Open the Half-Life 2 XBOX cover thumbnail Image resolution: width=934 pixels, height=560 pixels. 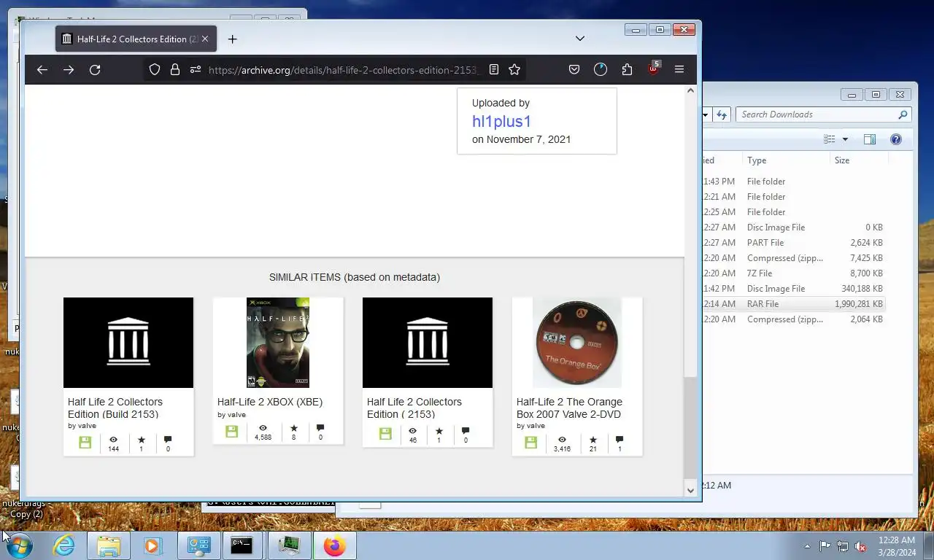coord(278,343)
